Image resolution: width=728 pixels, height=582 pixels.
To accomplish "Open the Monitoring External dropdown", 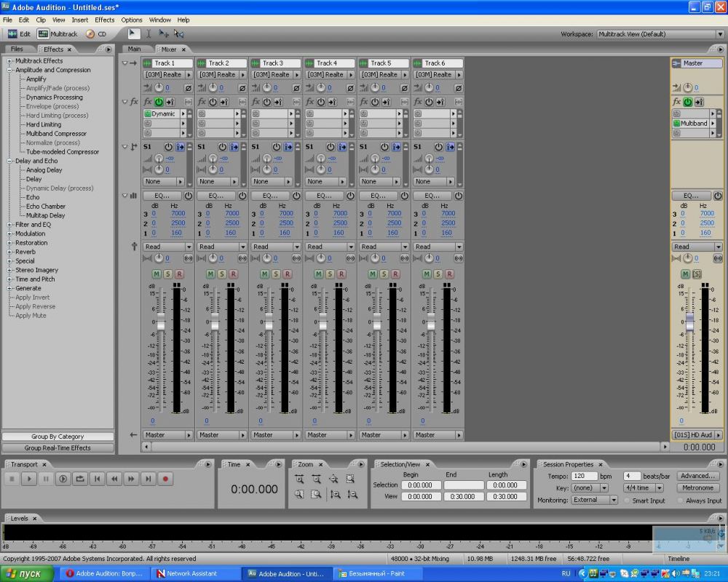I will point(594,500).
